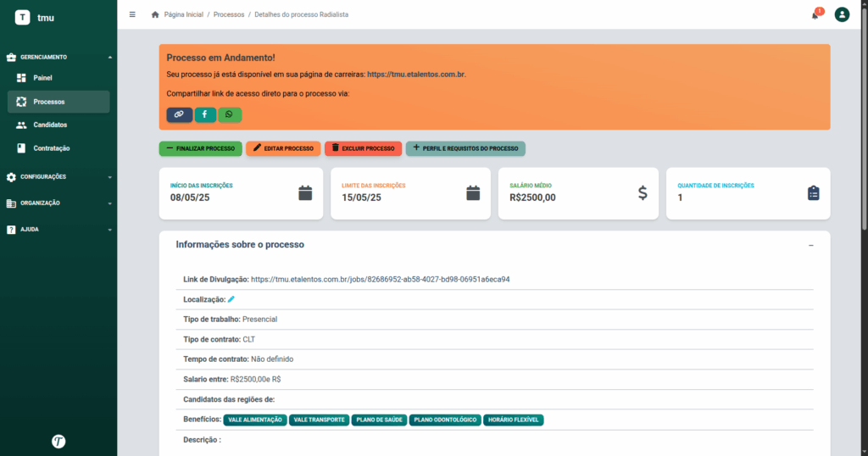Share process via Facebook icon button

click(x=205, y=114)
